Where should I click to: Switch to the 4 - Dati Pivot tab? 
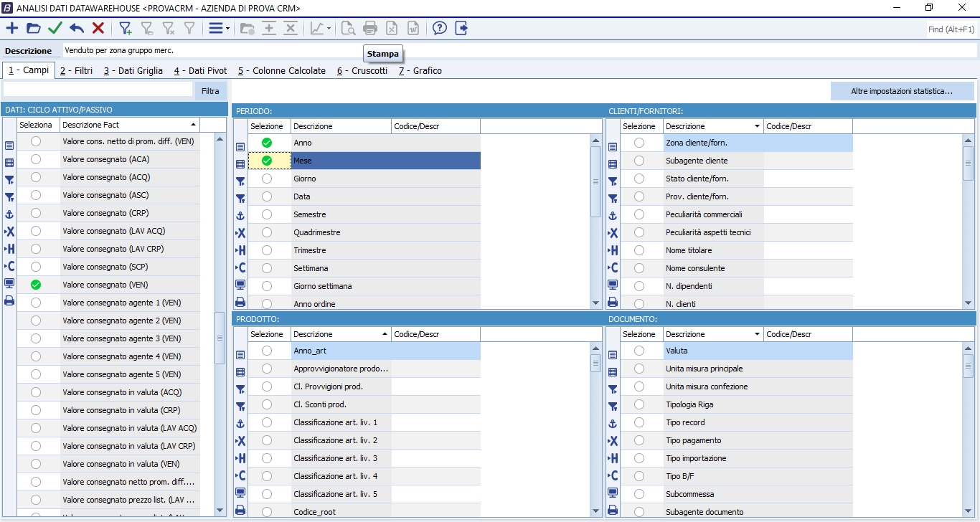[x=200, y=71]
